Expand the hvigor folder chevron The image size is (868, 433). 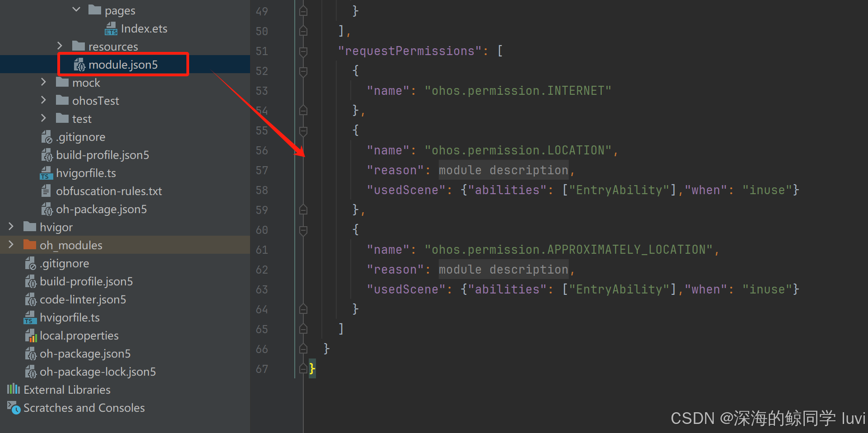11,226
